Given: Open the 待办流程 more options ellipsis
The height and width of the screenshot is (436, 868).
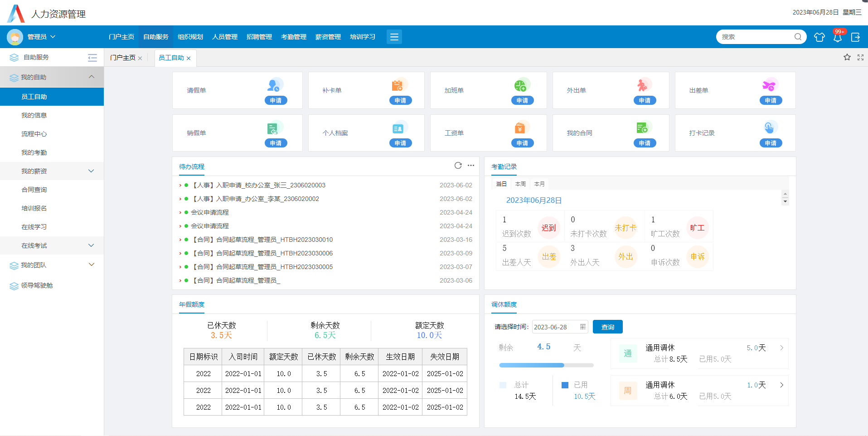Looking at the screenshot, I should pos(471,166).
